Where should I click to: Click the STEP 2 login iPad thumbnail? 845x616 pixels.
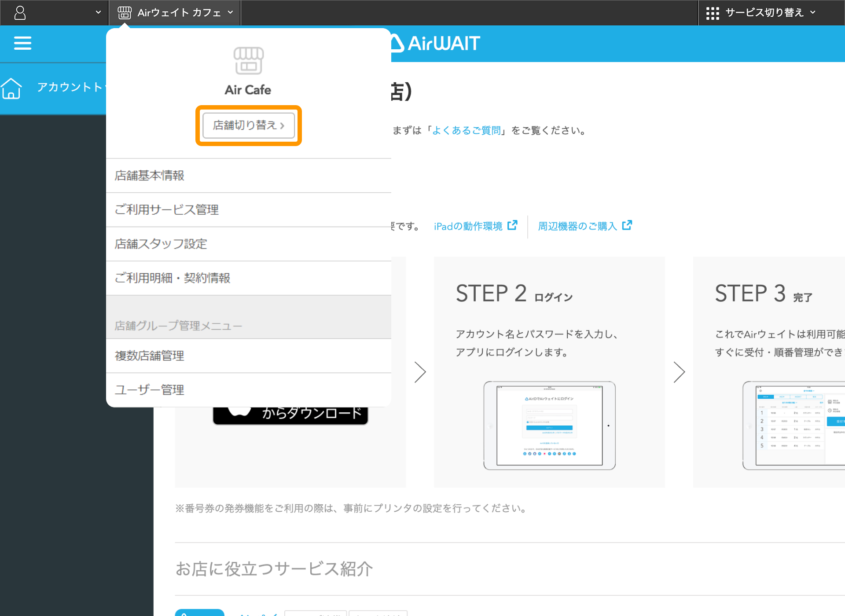tap(549, 425)
